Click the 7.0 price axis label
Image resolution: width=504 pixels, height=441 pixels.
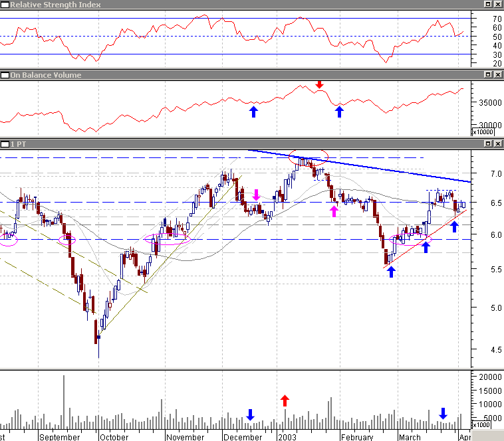[496, 173]
